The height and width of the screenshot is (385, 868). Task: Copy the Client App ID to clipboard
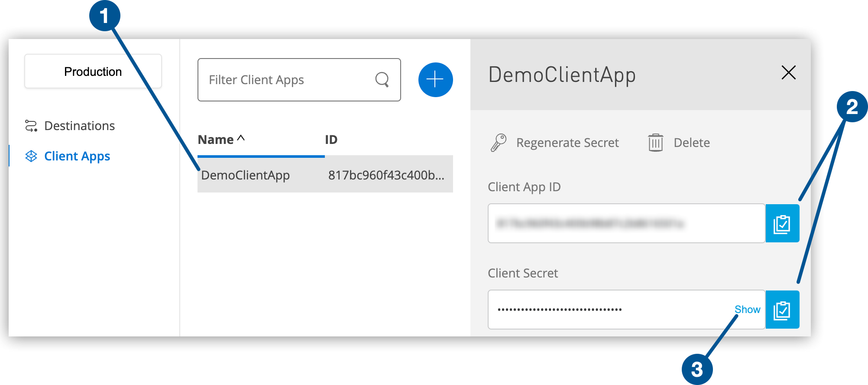[782, 224]
